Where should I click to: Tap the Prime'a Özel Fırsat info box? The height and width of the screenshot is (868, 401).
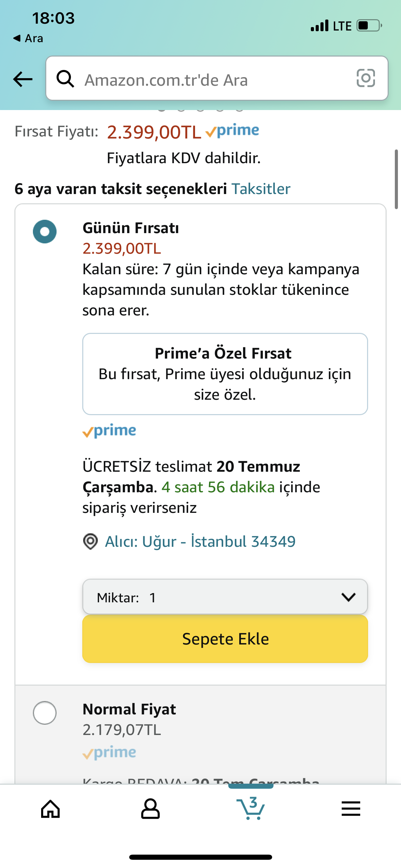tap(225, 374)
